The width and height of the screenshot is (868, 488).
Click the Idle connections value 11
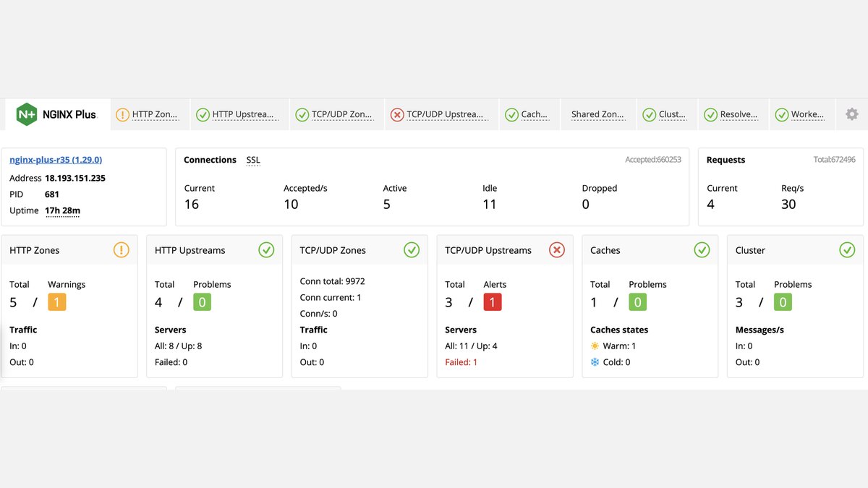490,204
